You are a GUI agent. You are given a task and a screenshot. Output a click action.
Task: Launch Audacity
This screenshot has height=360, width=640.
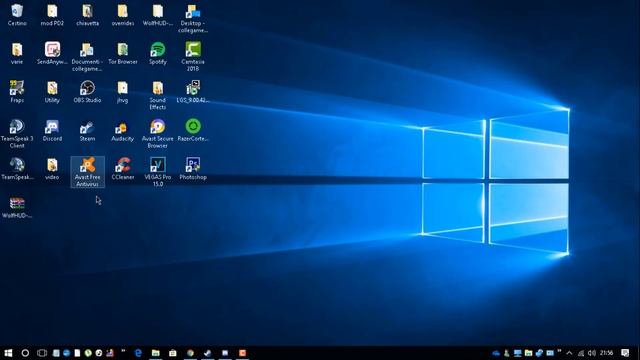[122, 130]
